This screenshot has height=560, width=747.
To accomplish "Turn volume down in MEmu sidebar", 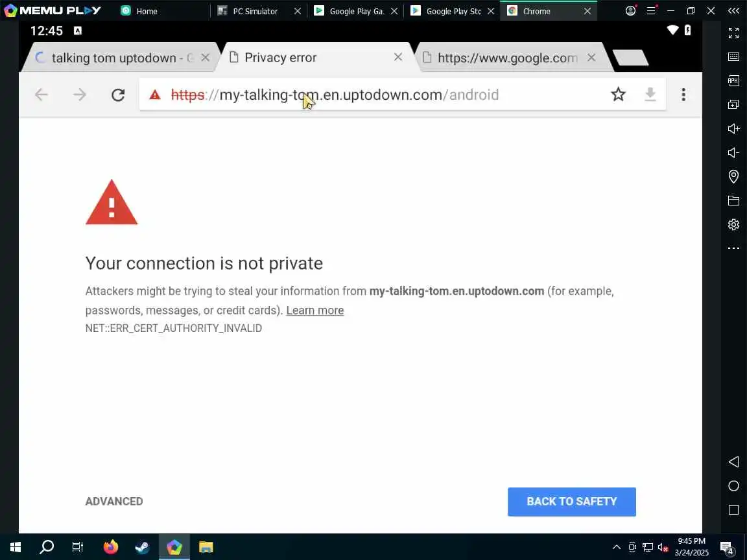I will click(733, 152).
